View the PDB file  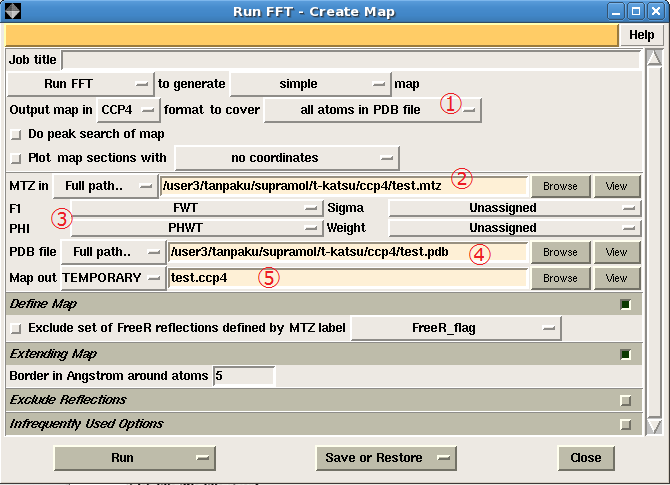click(x=617, y=252)
